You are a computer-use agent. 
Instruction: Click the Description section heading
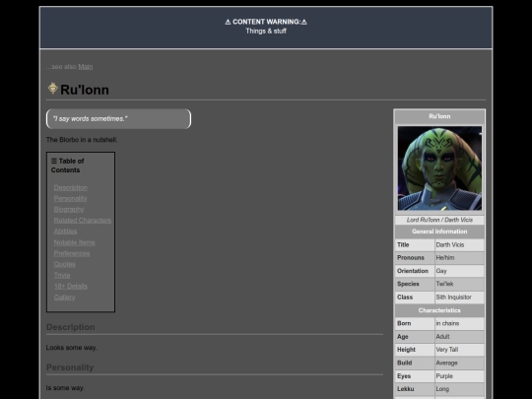pos(71,327)
